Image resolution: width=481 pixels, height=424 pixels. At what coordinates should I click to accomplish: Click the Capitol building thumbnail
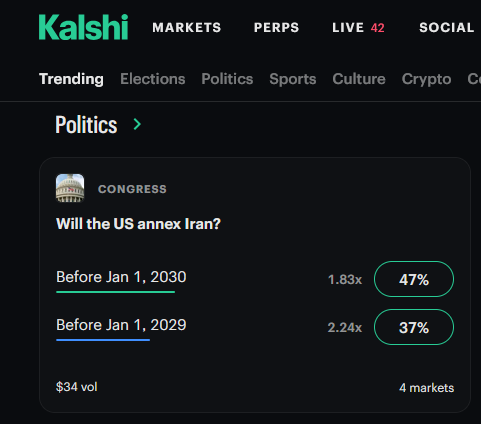coord(70,188)
